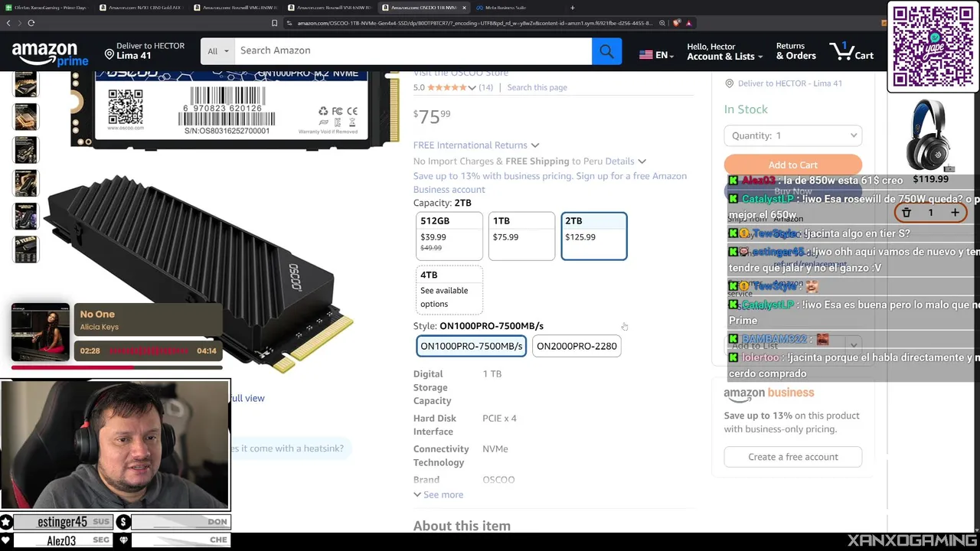Click the headset product image in cart sidebar
This screenshot has width=980, height=551.
click(x=931, y=135)
